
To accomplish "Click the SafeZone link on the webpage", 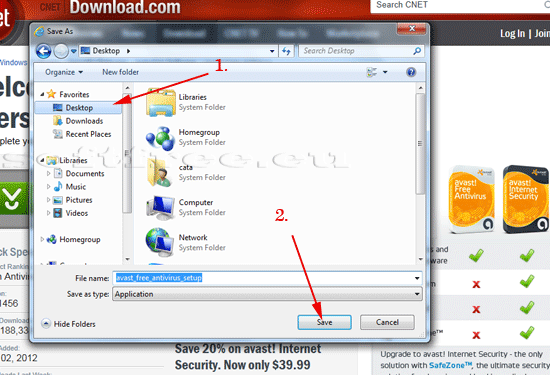I will [x=450, y=365].
